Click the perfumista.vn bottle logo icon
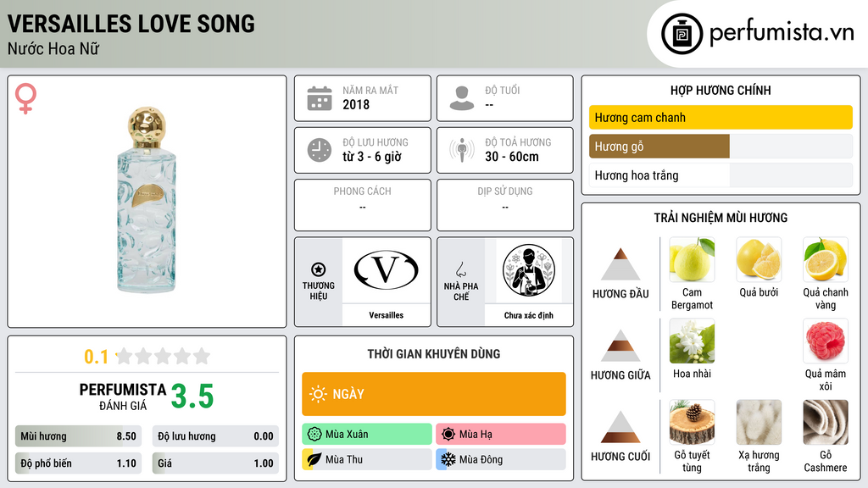 tap(682, 34)
